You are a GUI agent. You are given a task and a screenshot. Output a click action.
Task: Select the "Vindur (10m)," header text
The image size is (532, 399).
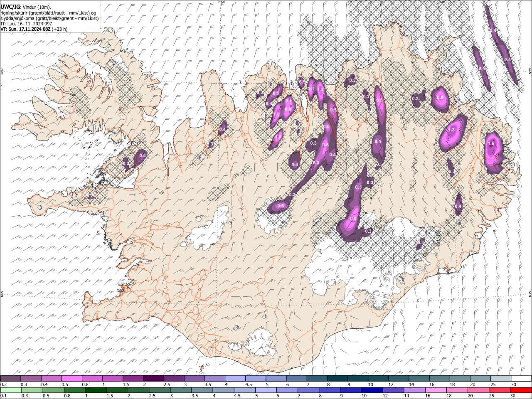[36, 7]
